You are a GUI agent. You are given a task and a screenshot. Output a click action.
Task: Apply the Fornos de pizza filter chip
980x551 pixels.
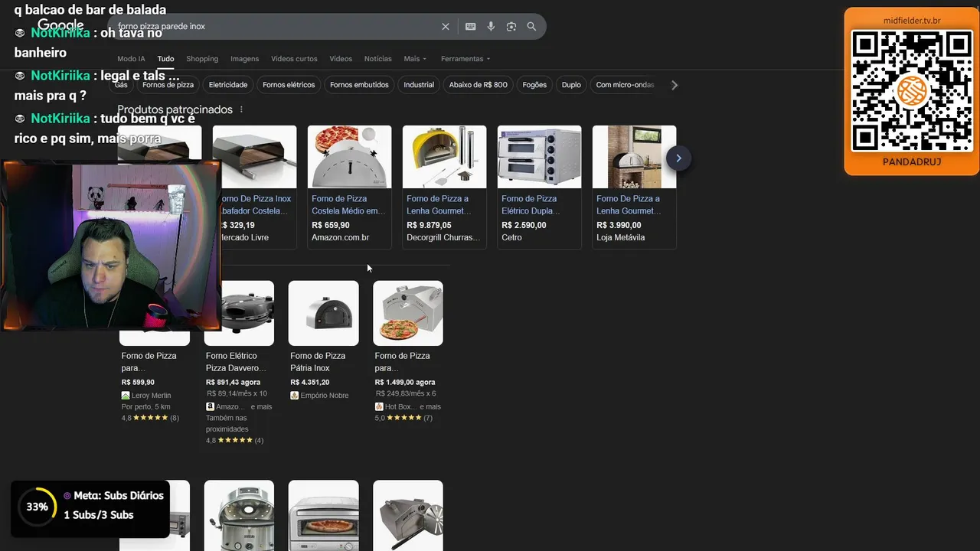coord(168,85)
